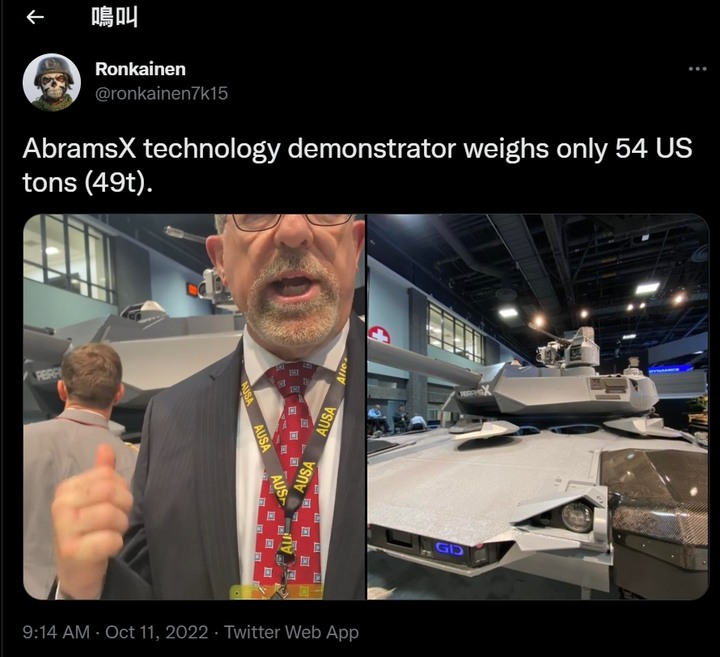This screenshot has height=657, width=720.
Task: Open the Ronkainen display name link
Action: click(141, 69)
